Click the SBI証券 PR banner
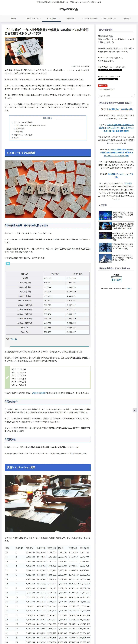Screen dimensions: 138x644 coord(116,279)
